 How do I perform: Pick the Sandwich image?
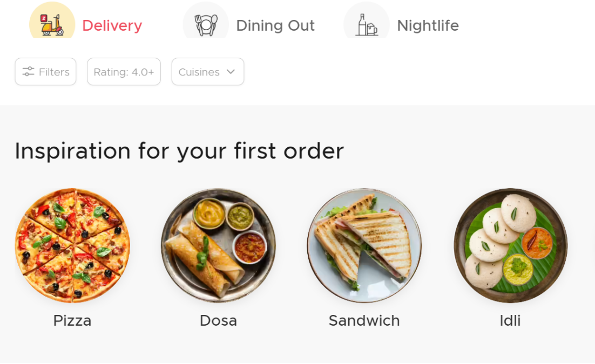point(364,245)
